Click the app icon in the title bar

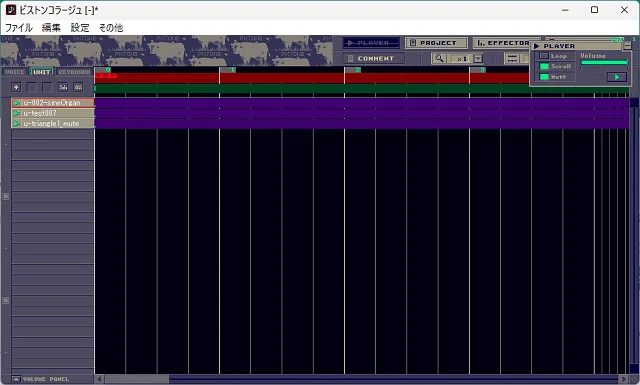click(11, 10)
